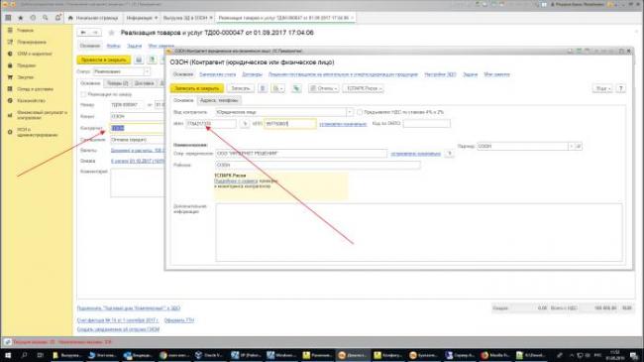The height and width of the screenshot is (362, 644).
Task: Click post document icon beside save icon
Action: pyautogui.click(x=152, y=60)
